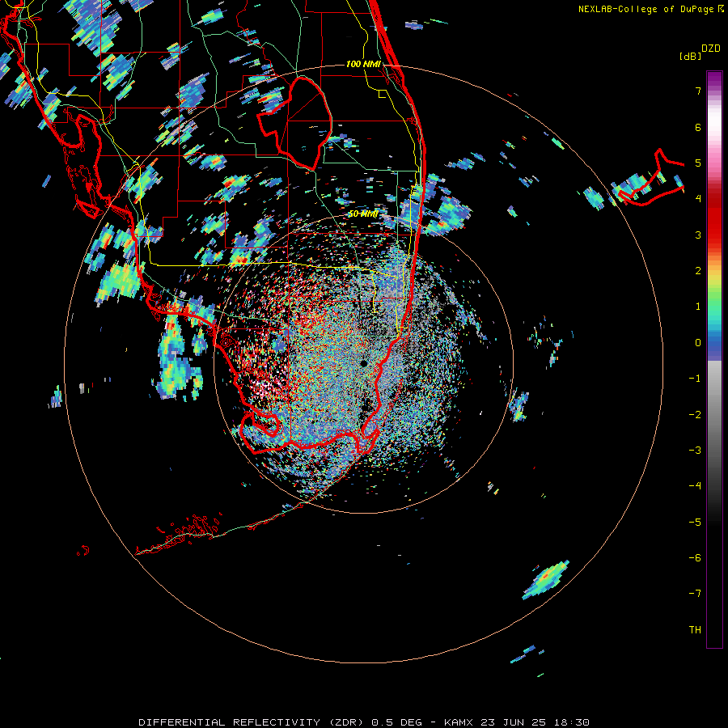
Task: Click the 6 value on the color scale
Action: [x=698, y=127]
